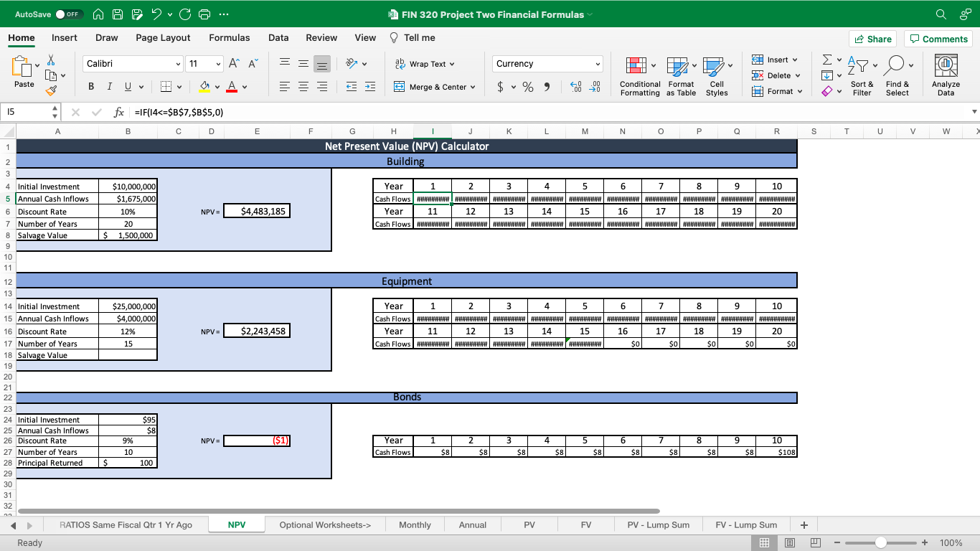Apply the red Font Color swatch
The width and height of the screenshot is (980, 551).
232,87
